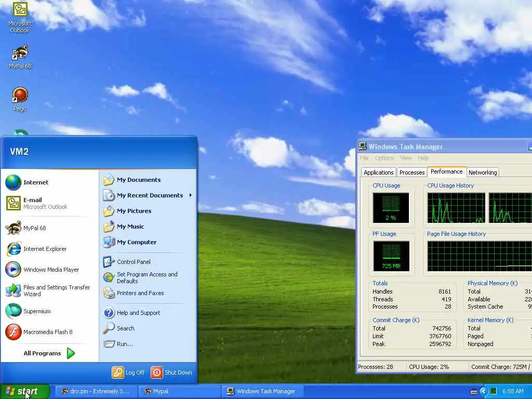
Task: Select Microsoft Outlook desktop icon
Action: point(20,17)
